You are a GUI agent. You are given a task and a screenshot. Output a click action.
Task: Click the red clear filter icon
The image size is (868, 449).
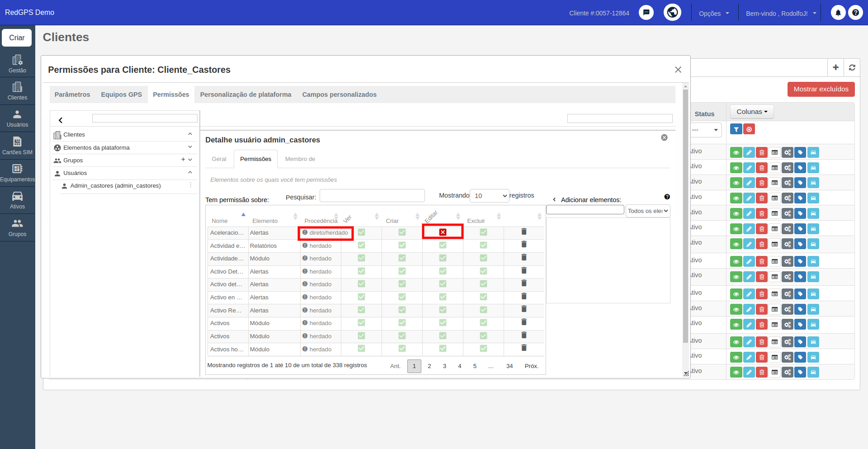click(749, 129)
